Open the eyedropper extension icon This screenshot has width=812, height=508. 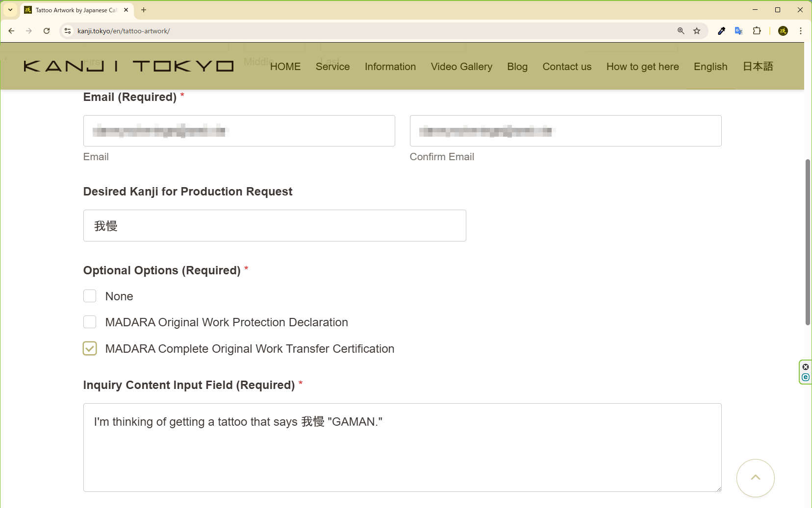721,30
